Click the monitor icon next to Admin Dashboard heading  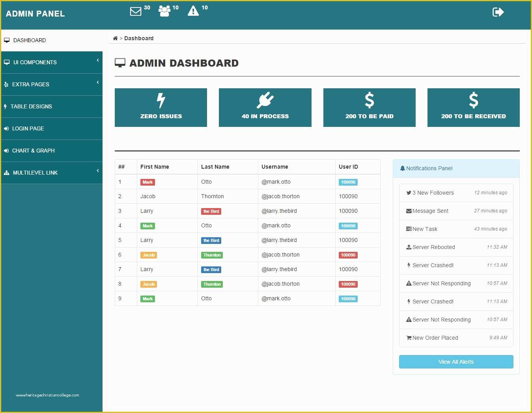(x=119, y=62)
